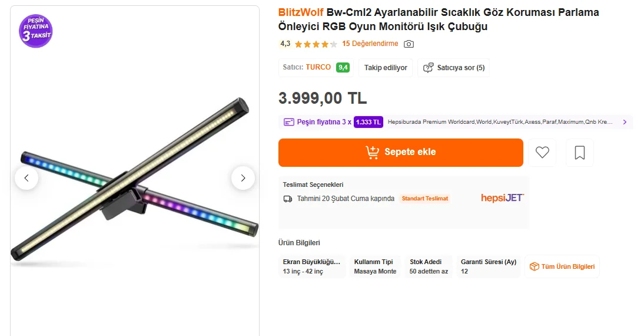Click the hepsiJET logo
Viewport: 644px width, 336px height.
tap(502, 198)
